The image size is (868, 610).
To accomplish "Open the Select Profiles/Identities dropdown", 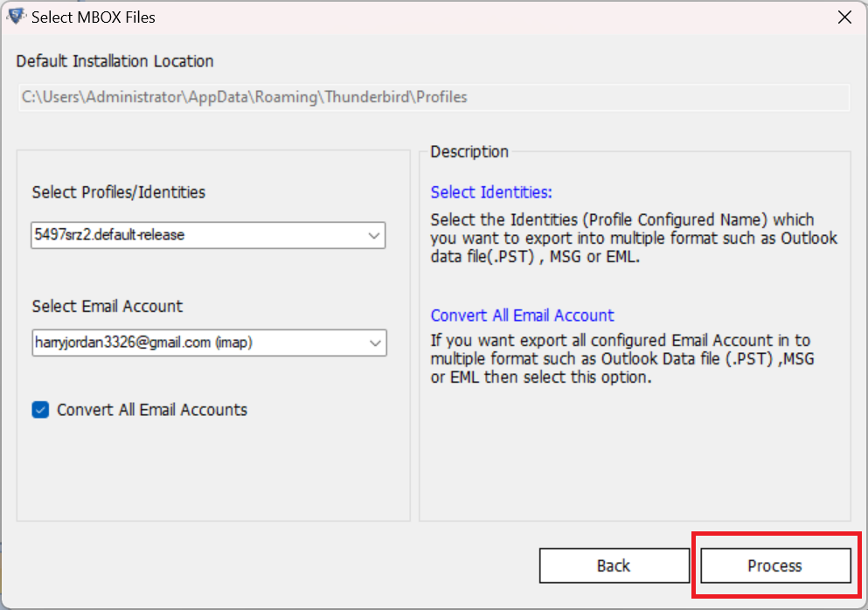I will [208, 235].
